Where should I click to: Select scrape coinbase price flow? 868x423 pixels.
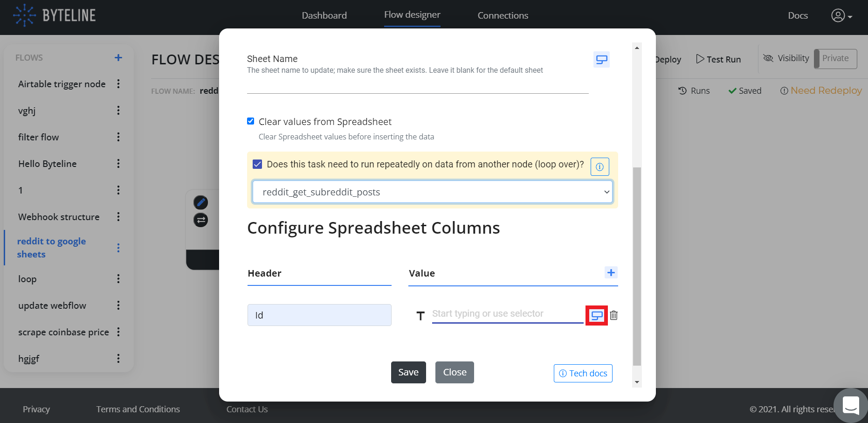(x=63, y=332)
